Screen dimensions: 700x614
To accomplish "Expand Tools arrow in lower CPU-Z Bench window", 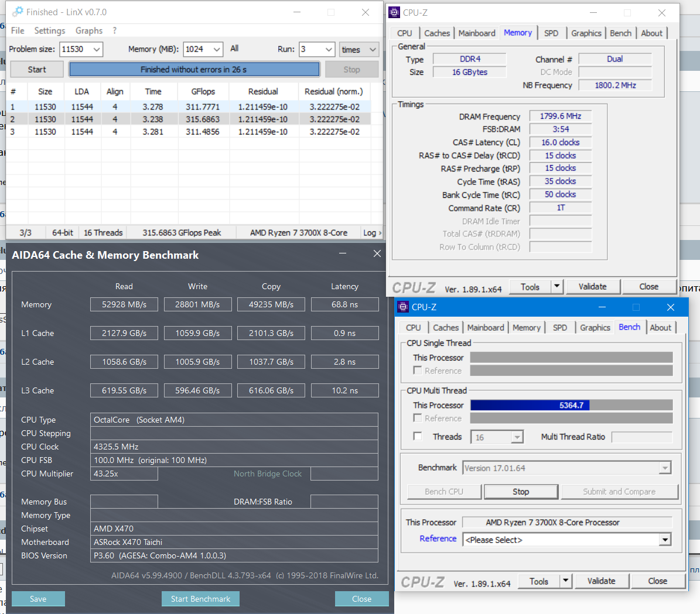I will click(566, 581).
